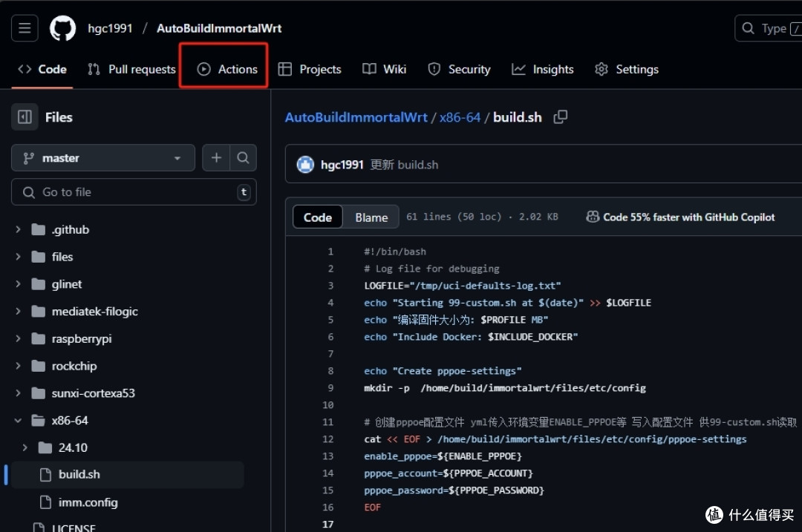
Task: Click the search box with Type placeholder
Action: pyautogui.click(x=769, y=28)
